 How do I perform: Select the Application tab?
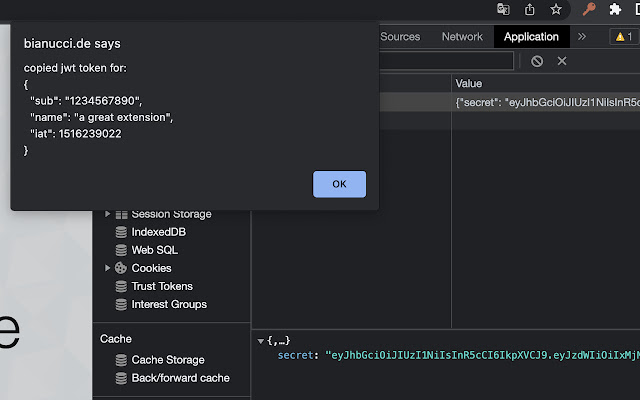(531, 37)
